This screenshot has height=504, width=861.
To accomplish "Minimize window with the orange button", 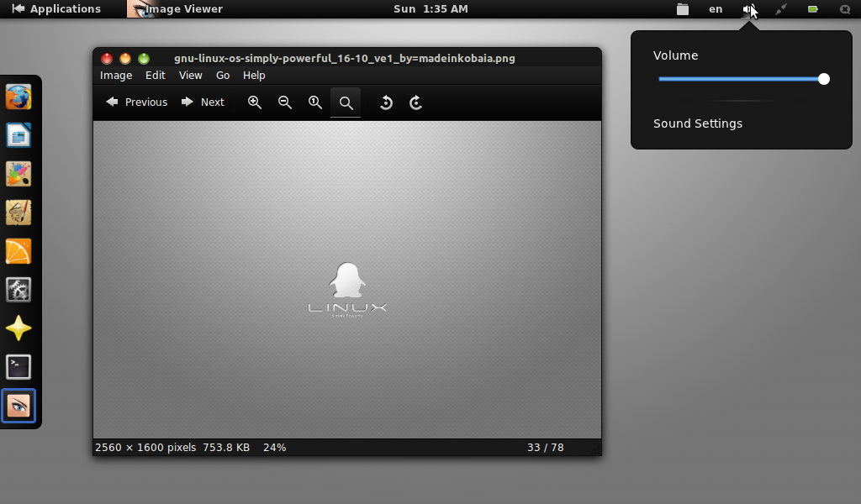I will (125, 58).
